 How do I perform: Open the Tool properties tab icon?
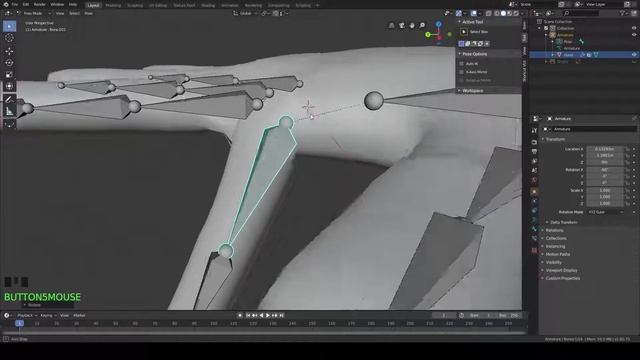tap(534, 131)
